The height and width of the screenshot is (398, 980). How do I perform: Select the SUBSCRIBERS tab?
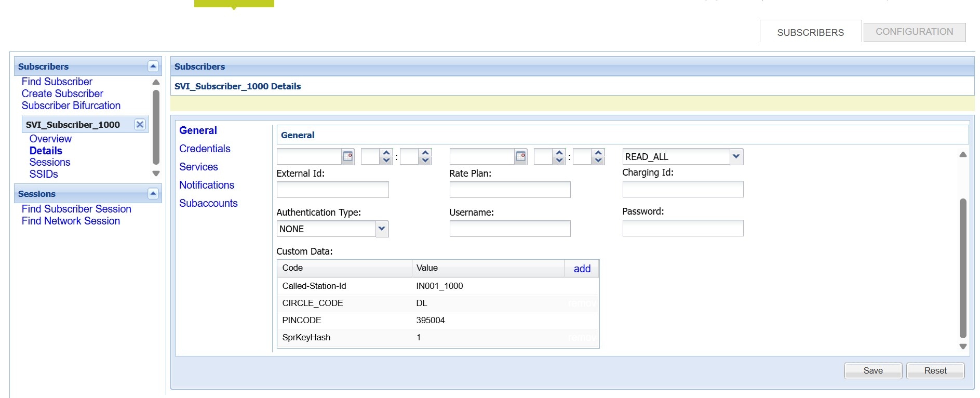810,32
